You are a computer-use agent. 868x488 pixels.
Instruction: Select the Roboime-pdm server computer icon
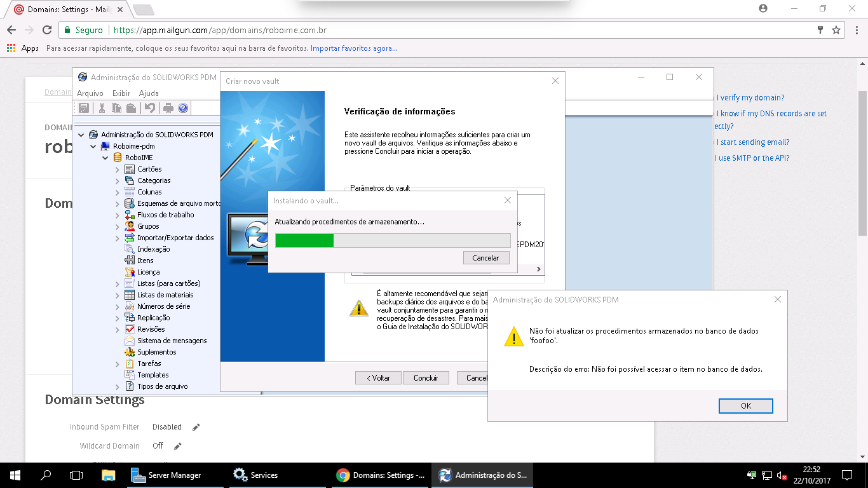click(105, 146)
